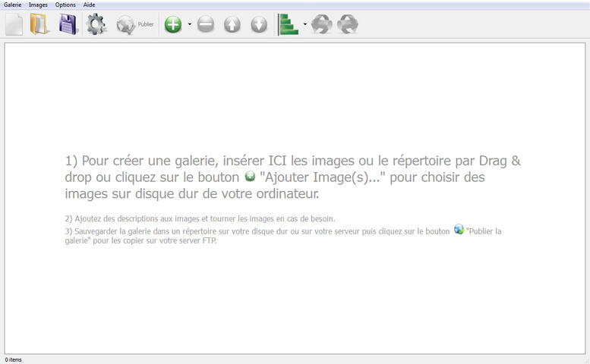Create a new gallery with the blank page icon
Viewport: 590px width, 364px height.
(14, 25)
